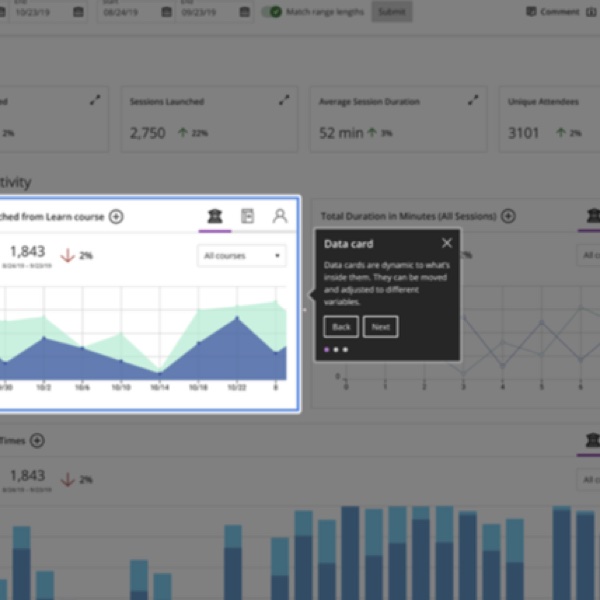The image size is (600, 600).
Task: Click the Total Duration in Minutes heading
Action: (x=408, y=217)
